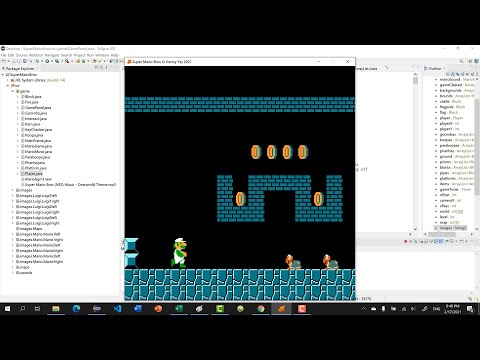Viewport: 480px width, 360px height.
Task: Select the Overworld Theme mp3 file
Action: point(68,185)
